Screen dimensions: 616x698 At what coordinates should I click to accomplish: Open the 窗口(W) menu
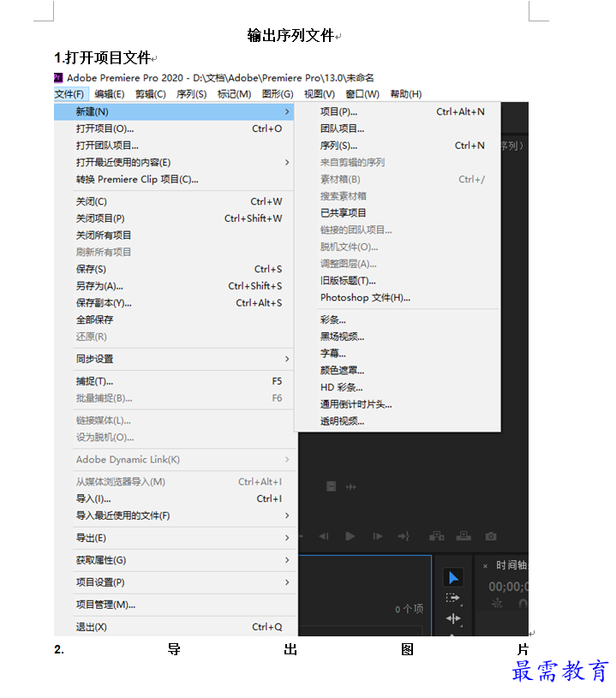tap(362, 94)
